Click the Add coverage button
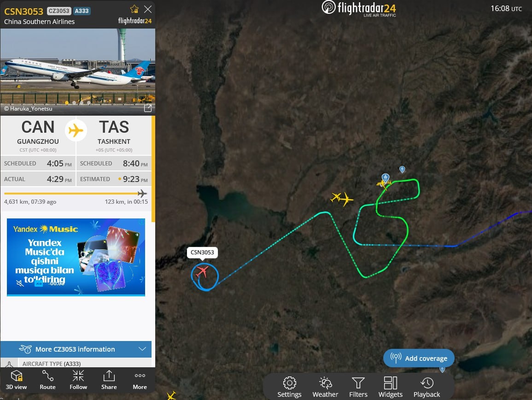This screenshot has height=400, width=532. click(419, 358)
